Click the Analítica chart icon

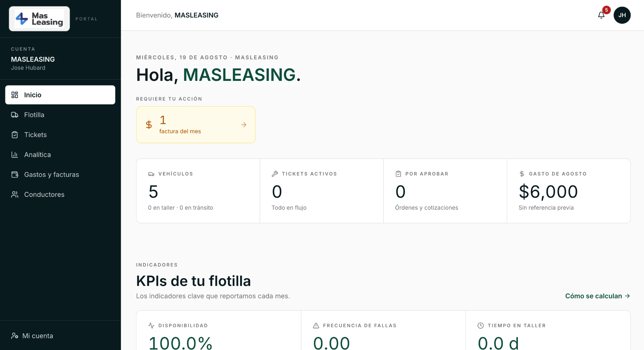point(15,155)
